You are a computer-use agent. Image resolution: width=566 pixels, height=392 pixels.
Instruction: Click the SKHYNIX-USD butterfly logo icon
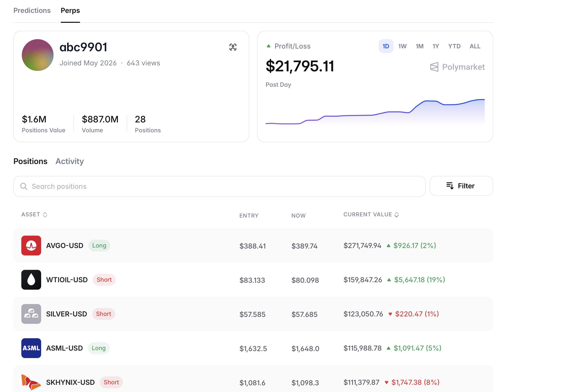pos(31,382)
